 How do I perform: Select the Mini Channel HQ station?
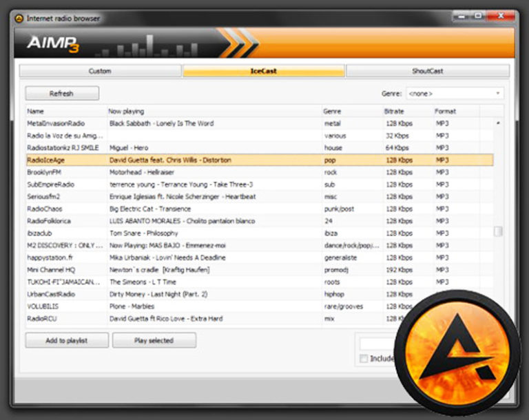point(260,270)
